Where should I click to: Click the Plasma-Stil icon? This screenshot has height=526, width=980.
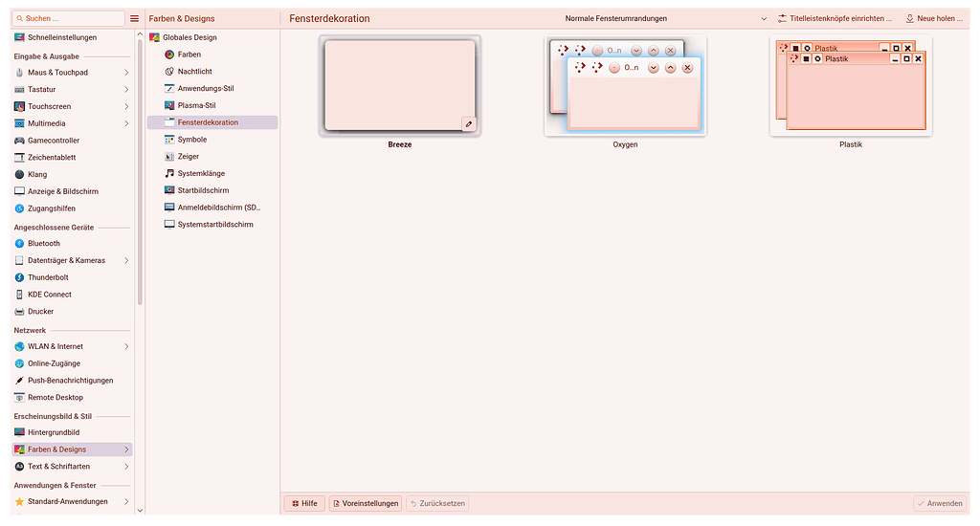pyautogui.click(x=169, y=105)
